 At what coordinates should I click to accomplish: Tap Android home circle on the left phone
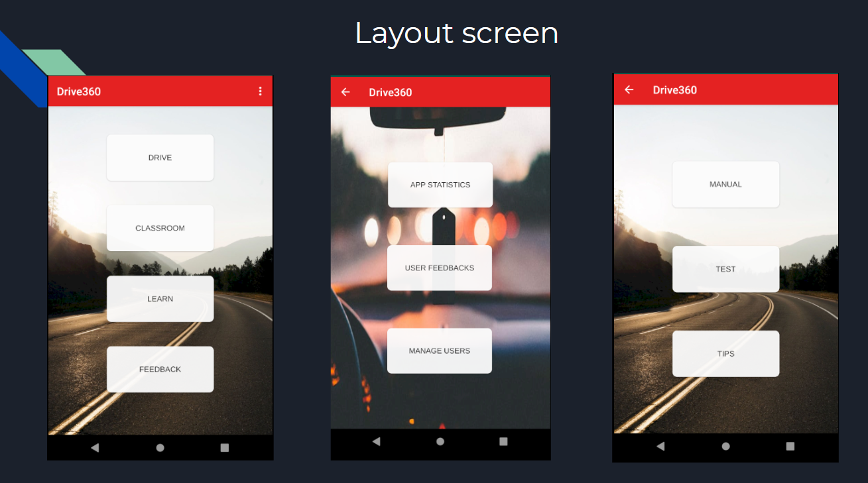point(160,448)
